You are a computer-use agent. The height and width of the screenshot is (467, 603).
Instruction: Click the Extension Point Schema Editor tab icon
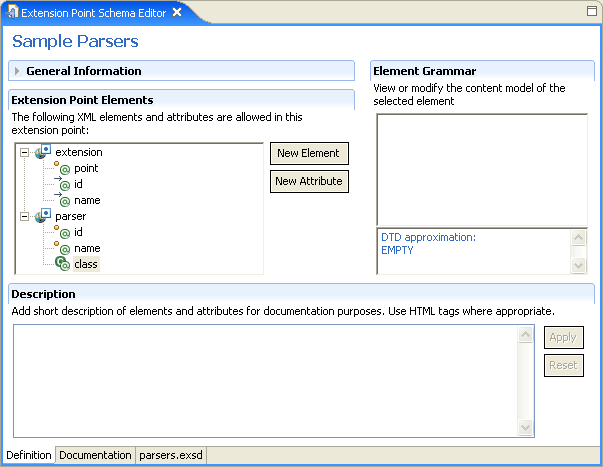point(12,12)
